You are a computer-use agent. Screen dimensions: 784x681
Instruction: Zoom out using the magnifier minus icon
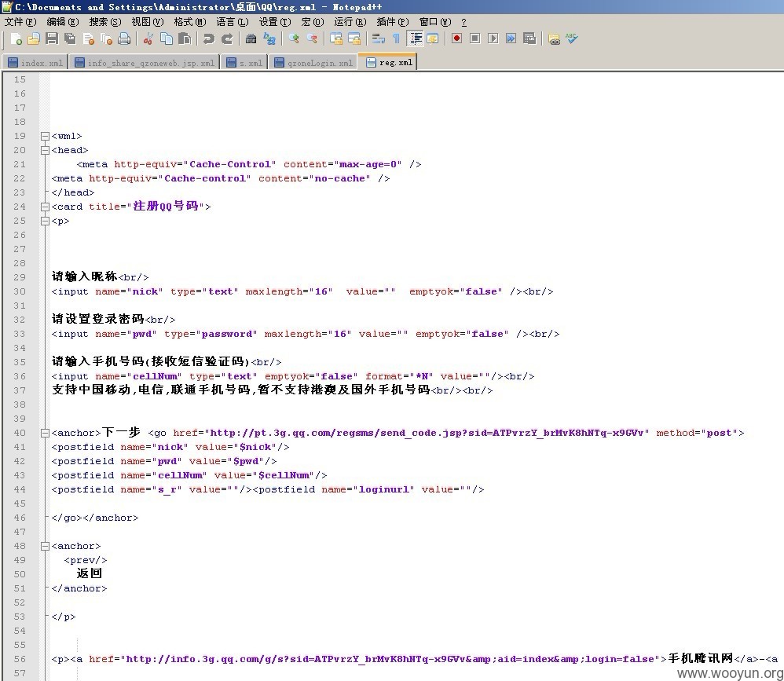[x=312, y=39]
